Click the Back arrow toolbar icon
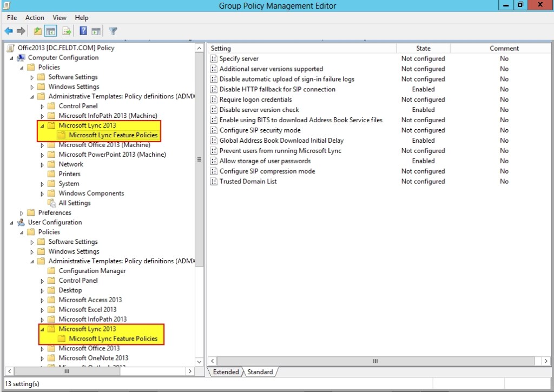 coord(9,31)
